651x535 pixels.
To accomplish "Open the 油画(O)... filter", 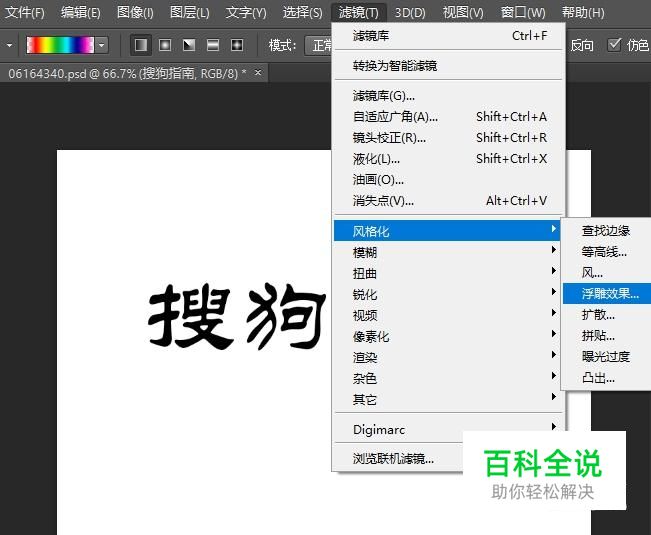I will pyautogui.click(x=450, y=180).
